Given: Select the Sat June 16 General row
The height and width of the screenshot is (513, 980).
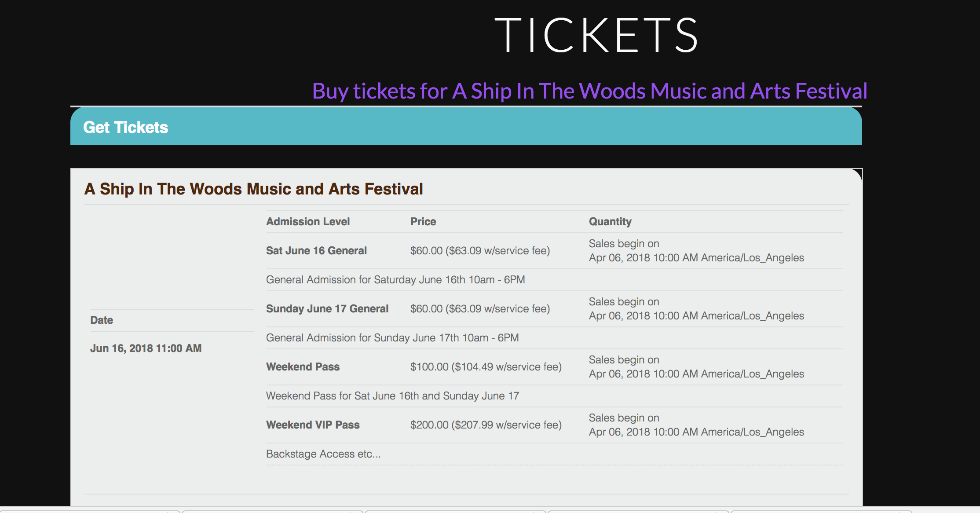Looking at the screenshot, I should click(x=554, y=251).
